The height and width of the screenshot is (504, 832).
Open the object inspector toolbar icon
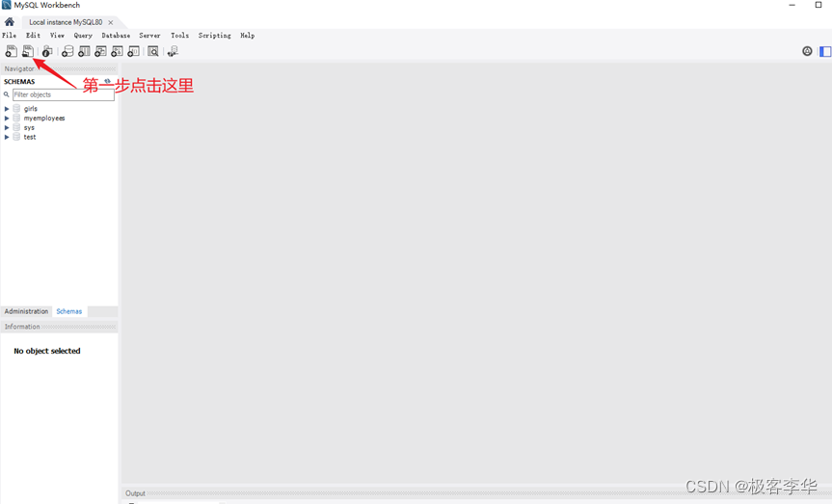[47, 51]
